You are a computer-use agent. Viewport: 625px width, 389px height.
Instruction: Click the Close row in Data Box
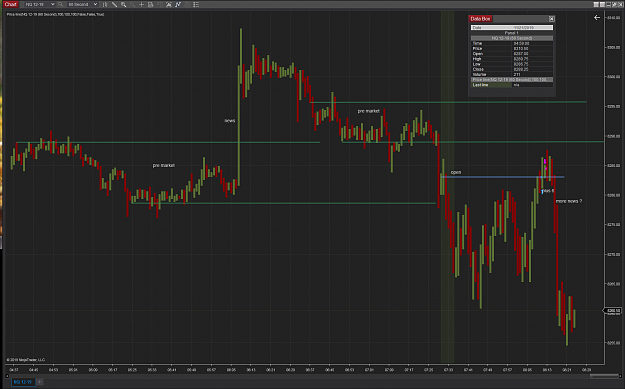[512, 69]
